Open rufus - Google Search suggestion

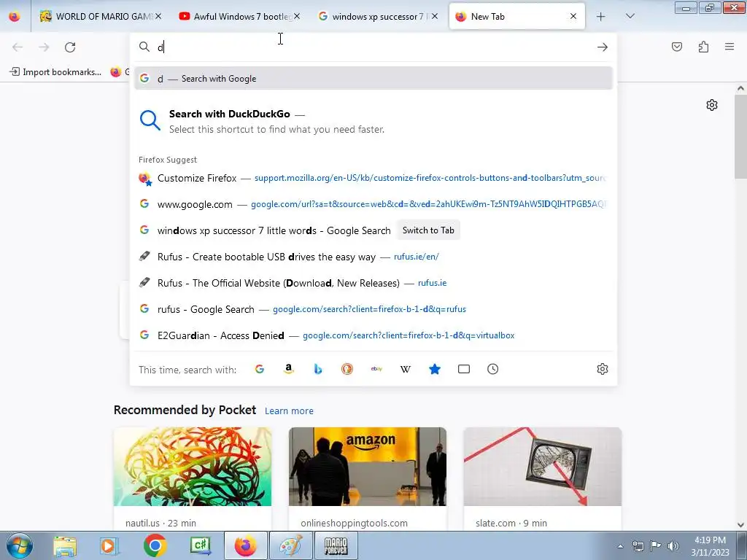pos(373,309)
